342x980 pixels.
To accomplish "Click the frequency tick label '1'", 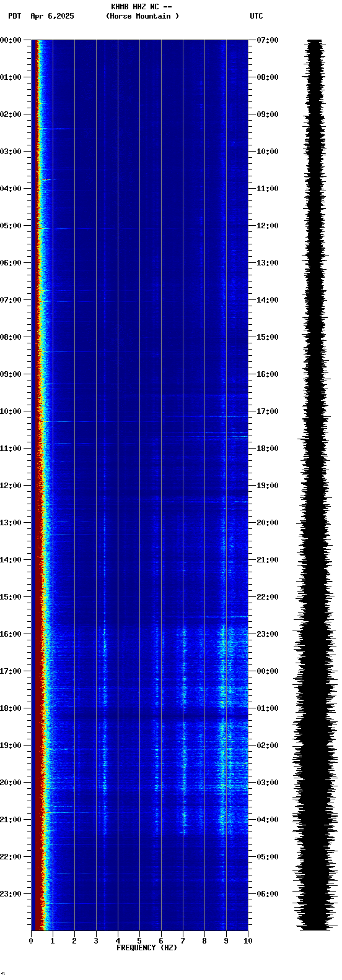I will click(53, 941).
